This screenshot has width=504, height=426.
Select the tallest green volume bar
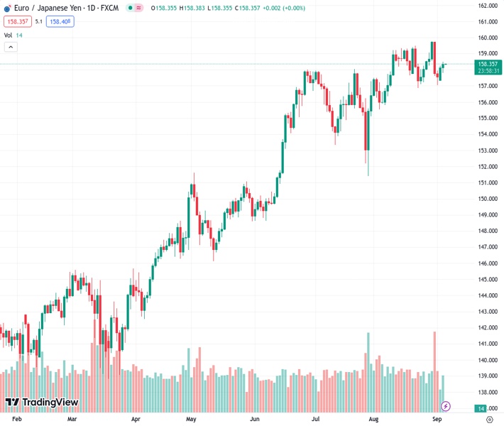pos(368,371)
